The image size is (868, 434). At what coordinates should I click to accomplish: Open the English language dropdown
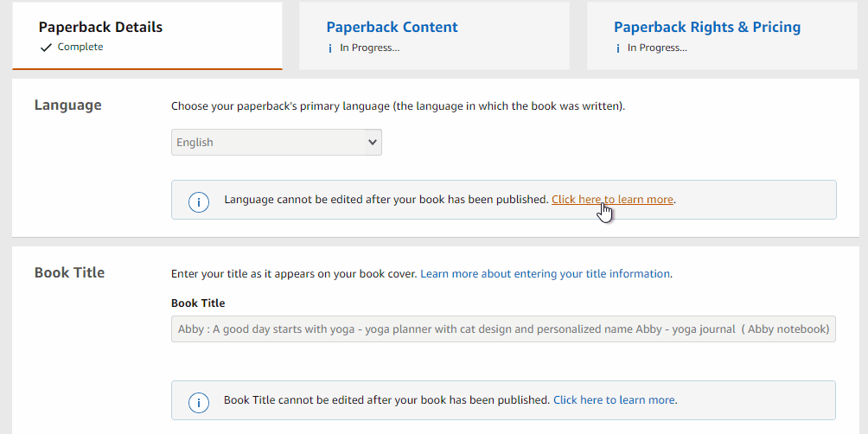coord(277,143)
